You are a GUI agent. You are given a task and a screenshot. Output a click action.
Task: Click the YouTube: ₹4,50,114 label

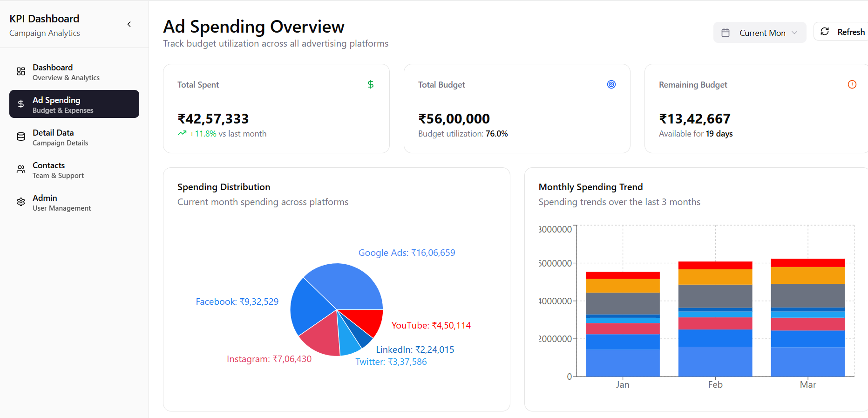pos(431,325)
